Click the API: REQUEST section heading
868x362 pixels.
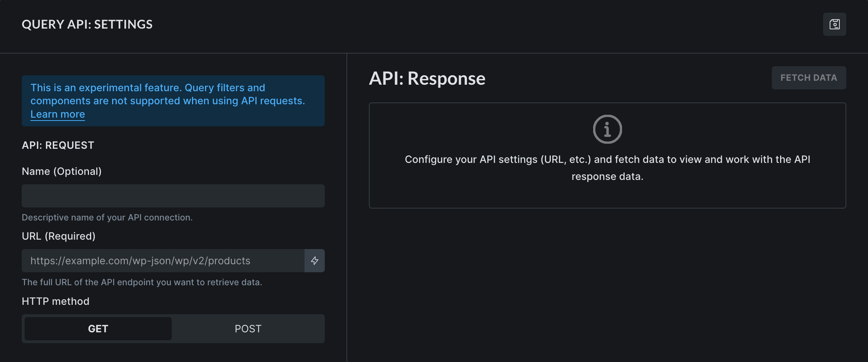[x=58, y=145]
